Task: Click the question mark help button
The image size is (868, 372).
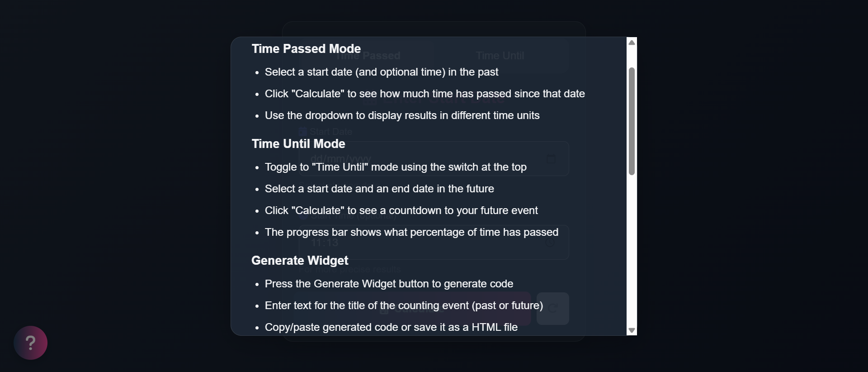Action: pyautogui.click(x=30, y=343)
